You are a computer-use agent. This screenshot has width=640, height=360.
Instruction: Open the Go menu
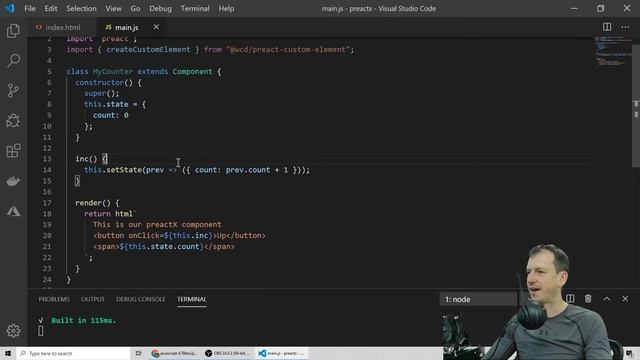[x=135, y=8]
